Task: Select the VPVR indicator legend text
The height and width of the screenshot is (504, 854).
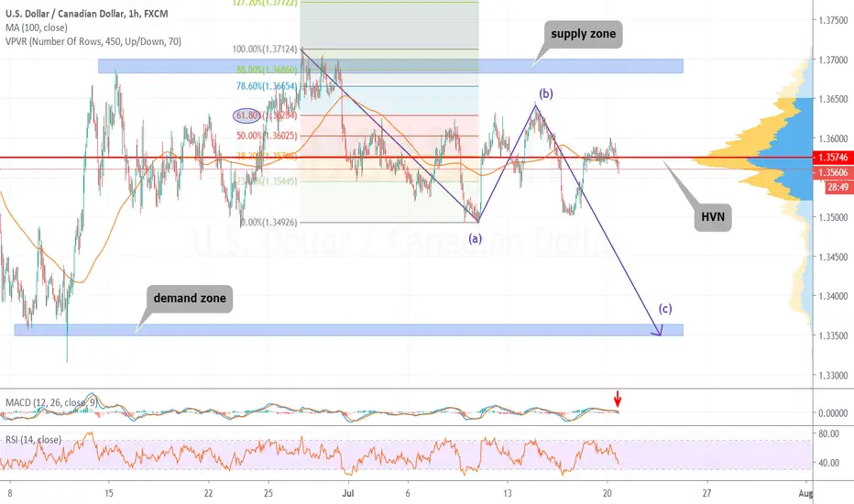Action: point(93,41)
